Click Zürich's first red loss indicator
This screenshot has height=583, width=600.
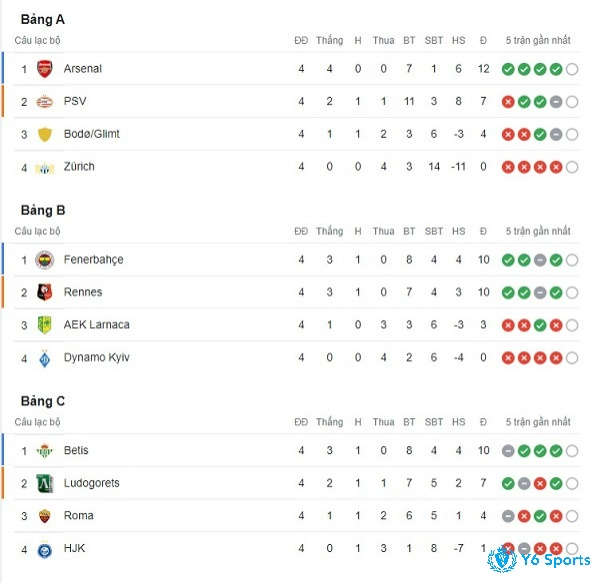(508, 167)
